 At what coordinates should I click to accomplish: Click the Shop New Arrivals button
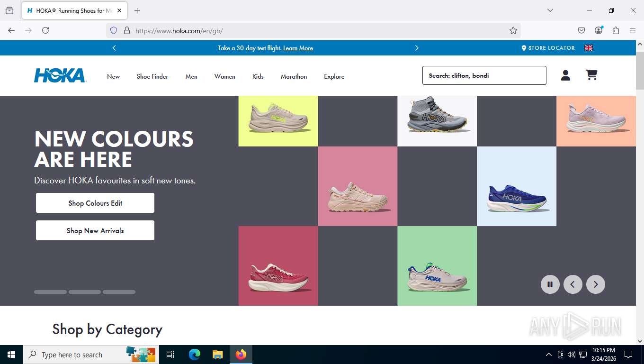point(95,230)
